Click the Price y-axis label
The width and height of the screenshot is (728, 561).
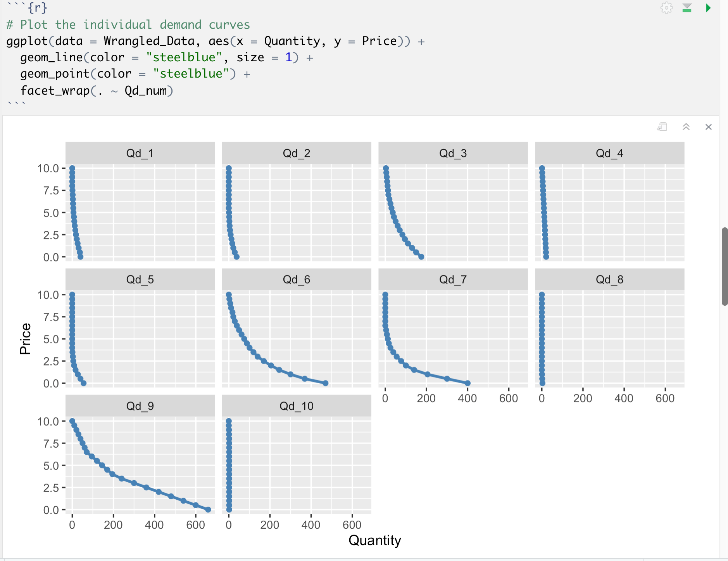tap(25, 339)
